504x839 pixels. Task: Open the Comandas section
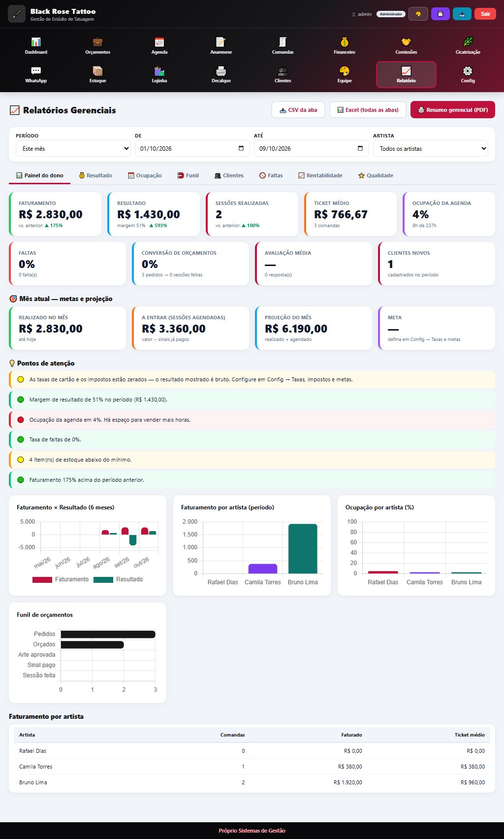coord(283,46)
